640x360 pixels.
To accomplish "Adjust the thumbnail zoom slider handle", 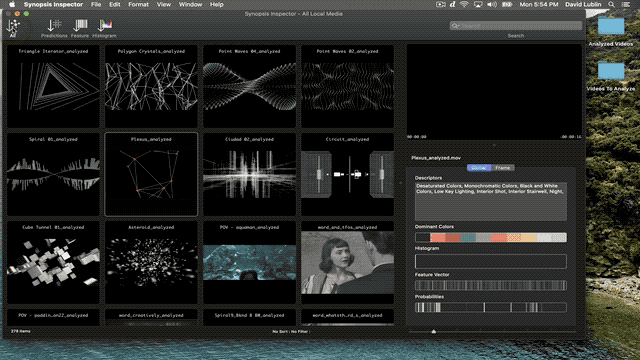I will 433,331.
